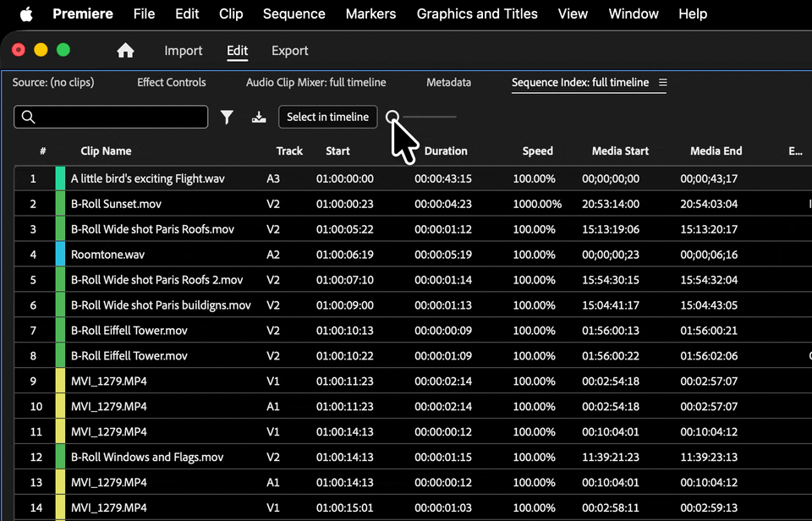
Task: Click start time 01:00:10:13
Action: pos(345,331)
